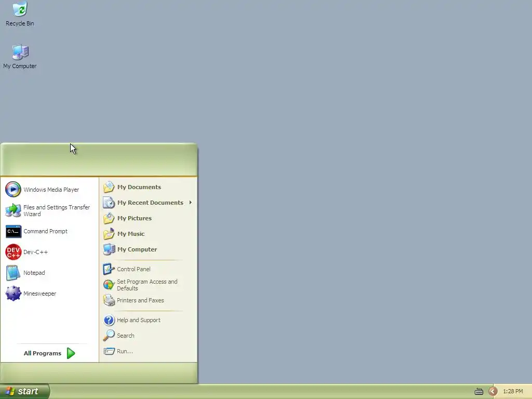Click the My Recent Documents clock icon
The width and height of the screenshot is (532, 399).
point(109,203)
